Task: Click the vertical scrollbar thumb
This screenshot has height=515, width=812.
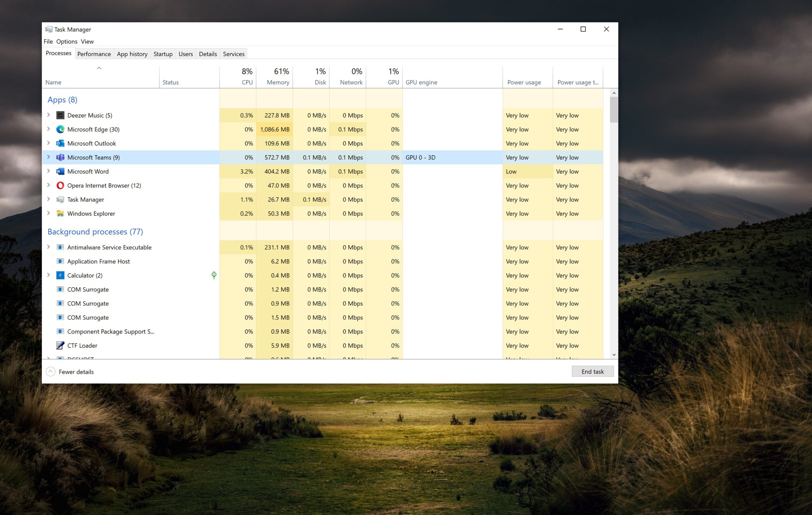Action: pos(614,109)
